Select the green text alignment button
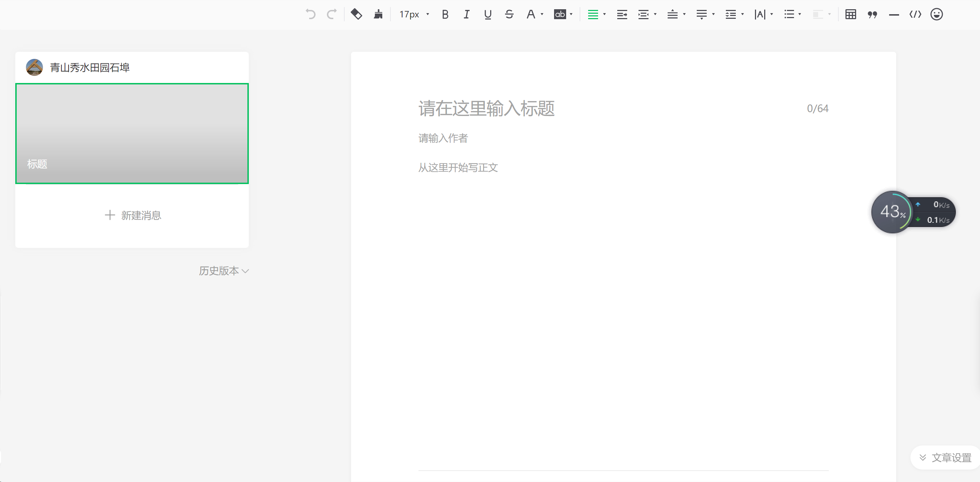980x482 pixels. pyautogui.click(x=593, y=15)
